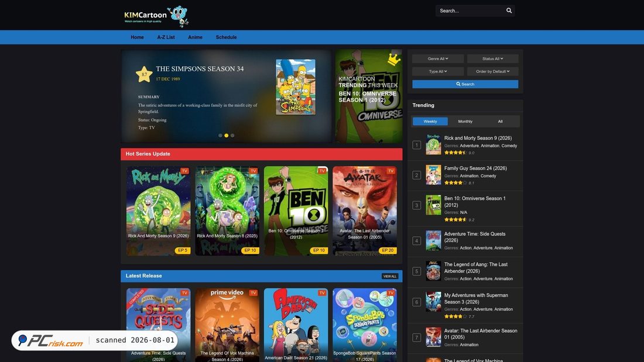Click rank 4 number box in Trending list
644x362 pixels.
(x=416, y=241)
